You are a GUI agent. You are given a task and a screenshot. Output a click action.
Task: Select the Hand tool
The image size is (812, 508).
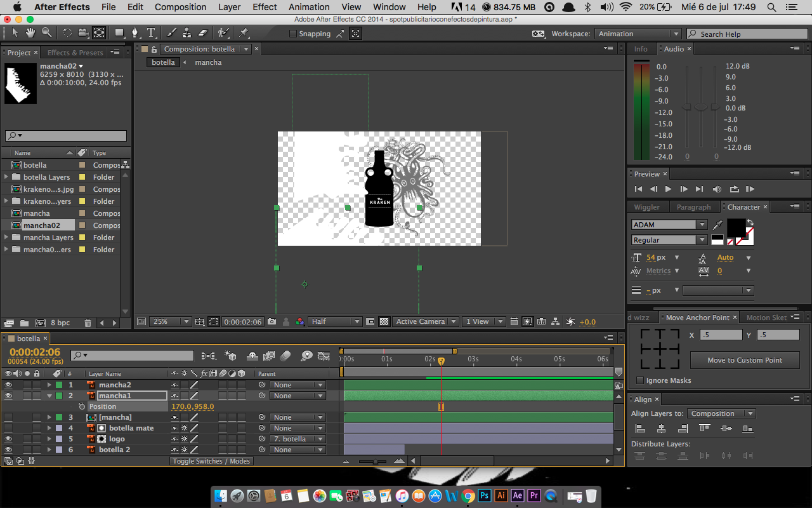point(31,32)
